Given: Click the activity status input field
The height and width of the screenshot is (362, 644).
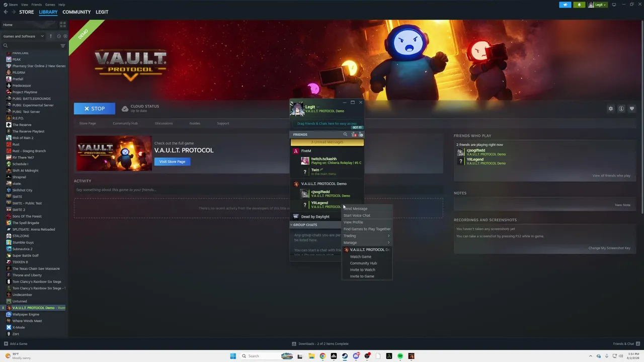Looking at the screenshot, I should (x=259, y=190).
